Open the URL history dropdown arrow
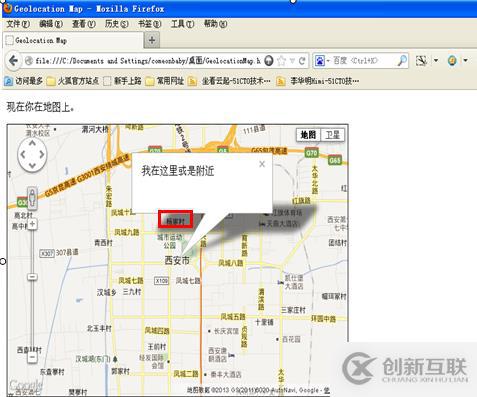Viewport: 477px width, 397px height. pyautogui.click(x=292, y=61)
